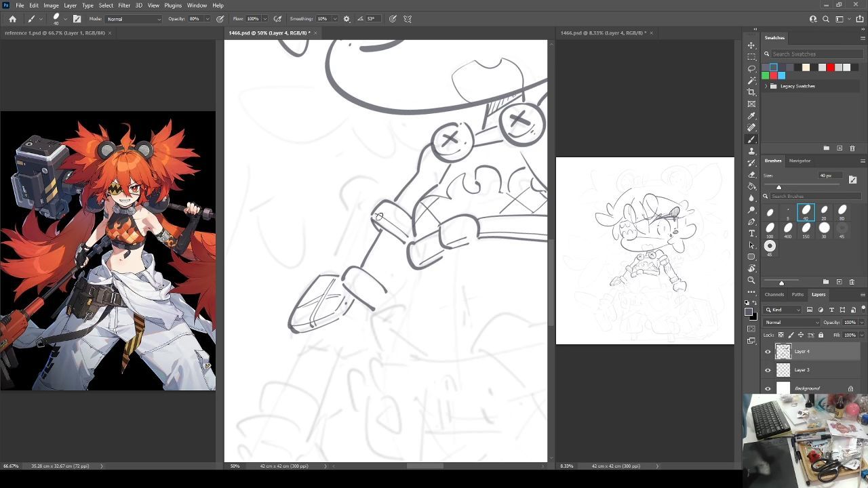Open the Swatches panel menu
This screenshot has height=488, width=868.
[x=863, y=38]
